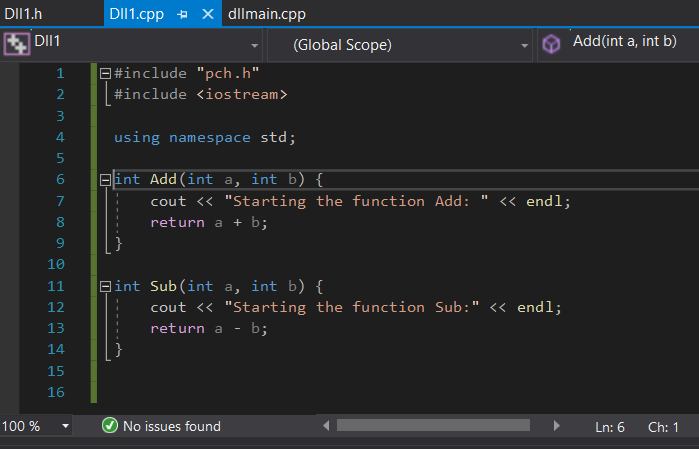The height and width of the screenshot is (449, 699).
Task: Click the horizontal scrollbar left arrow
Action: [324, 426]
